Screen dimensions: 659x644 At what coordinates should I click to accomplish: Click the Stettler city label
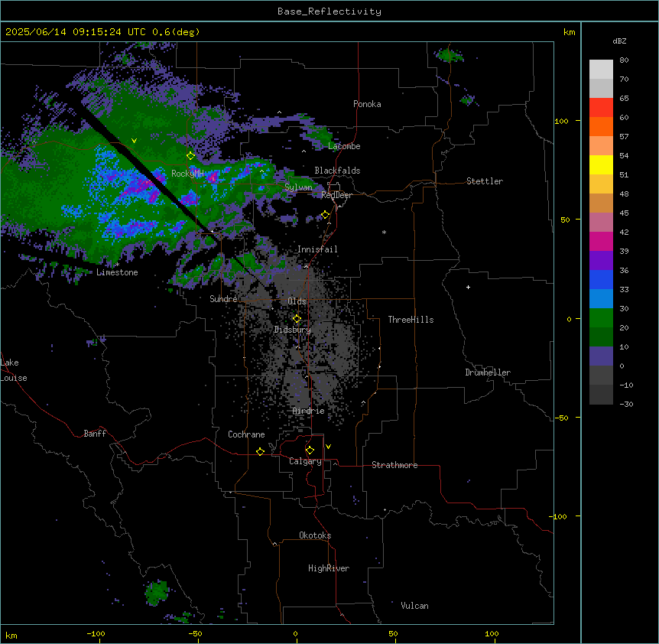(x=485, y=181)
